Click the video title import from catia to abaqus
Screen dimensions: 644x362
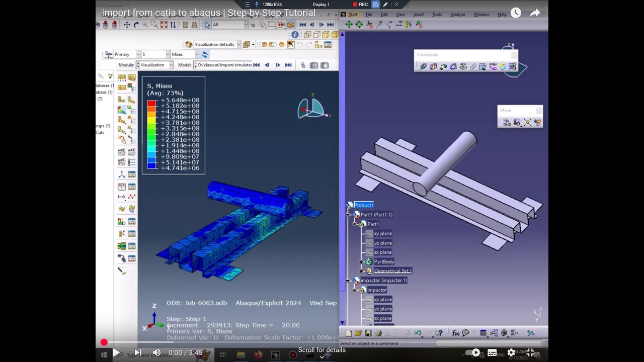[x=209, y=13]
